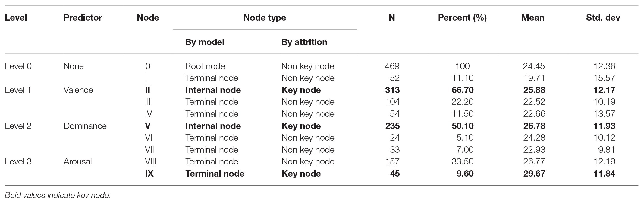Click the Percent (%) column header

[462, 18]
